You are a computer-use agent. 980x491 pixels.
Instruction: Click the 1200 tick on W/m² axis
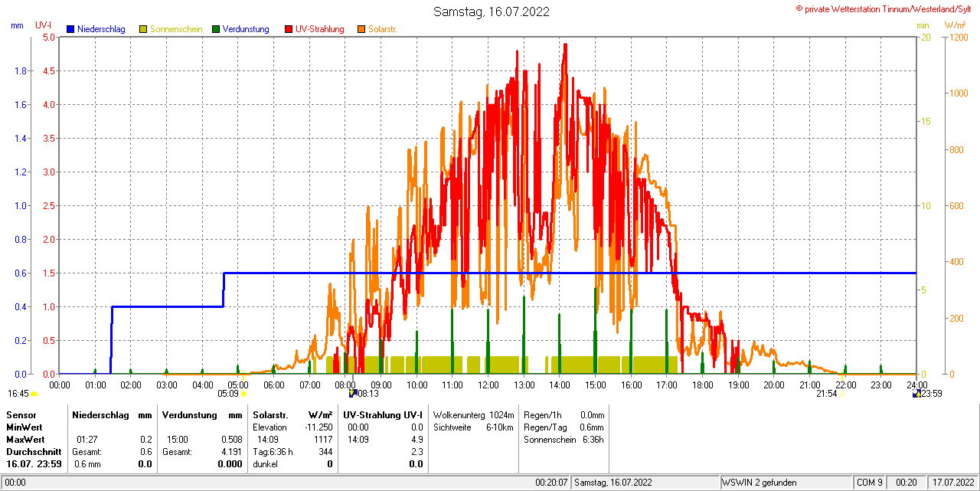958,37
